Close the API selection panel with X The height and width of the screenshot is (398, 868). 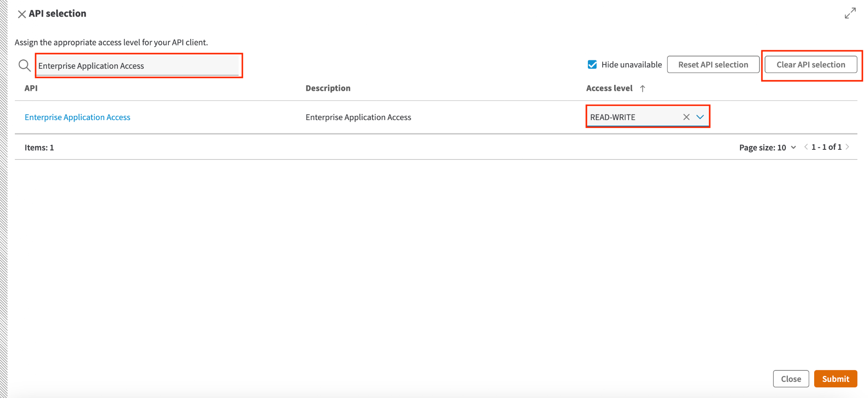[x=22, y=14]
